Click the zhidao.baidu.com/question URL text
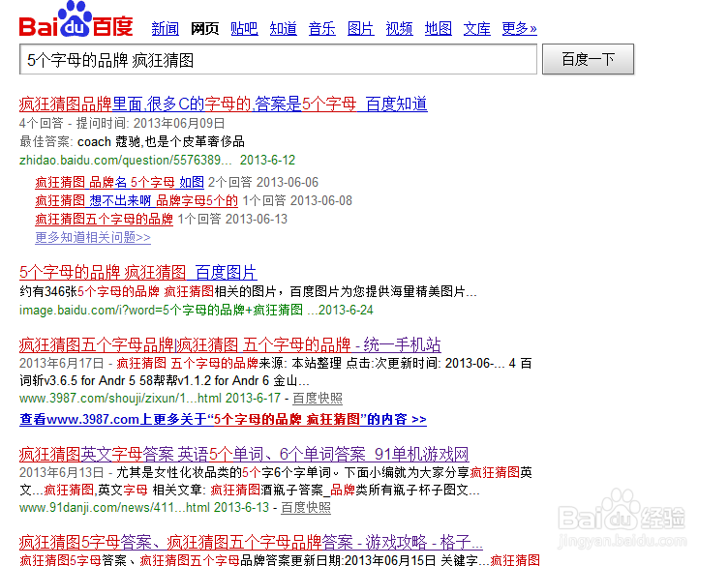The height and width of the screenshot is (566, 728). coord(125,160)
